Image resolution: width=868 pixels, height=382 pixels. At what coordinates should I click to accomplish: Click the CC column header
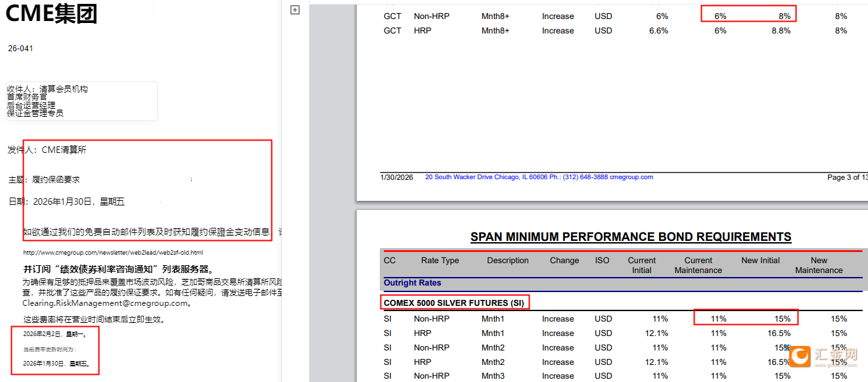(x=390, y=261)
